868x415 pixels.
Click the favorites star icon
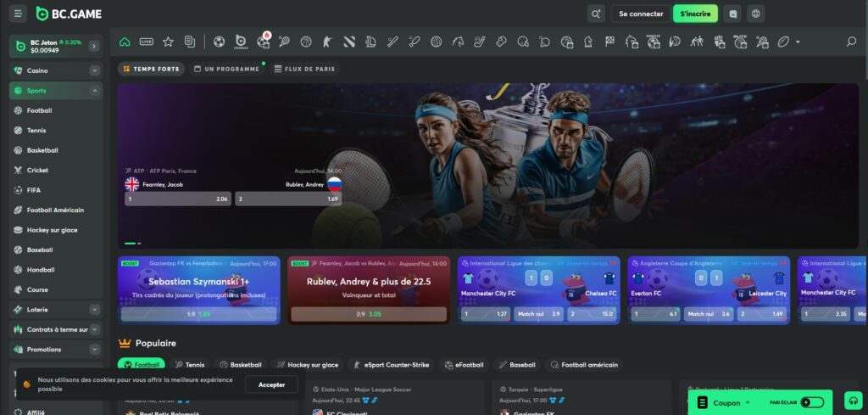tap(168, 42)
